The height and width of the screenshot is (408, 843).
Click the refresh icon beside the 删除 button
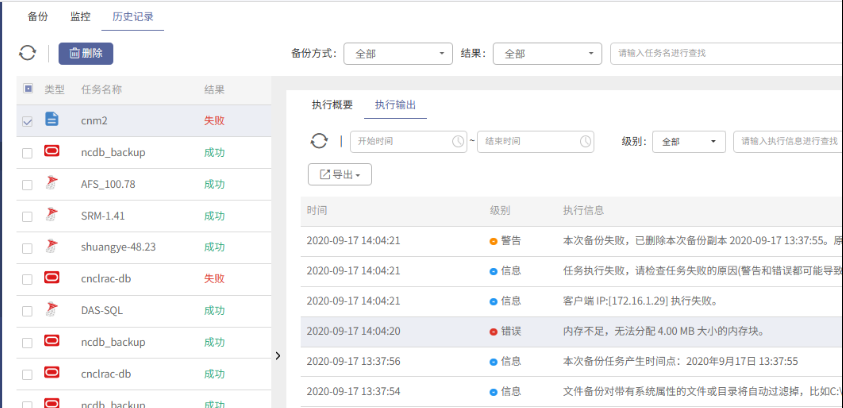[27, 53]
